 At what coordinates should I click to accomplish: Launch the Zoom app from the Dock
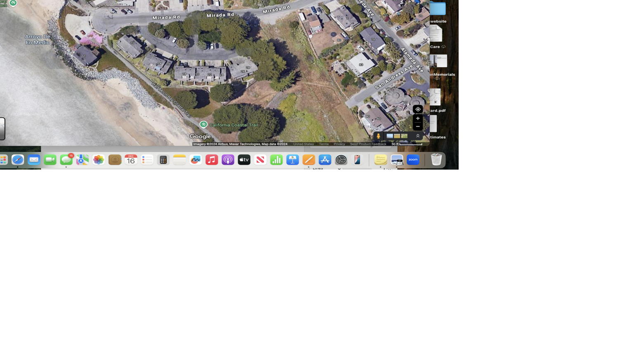(x=413, y=160)
